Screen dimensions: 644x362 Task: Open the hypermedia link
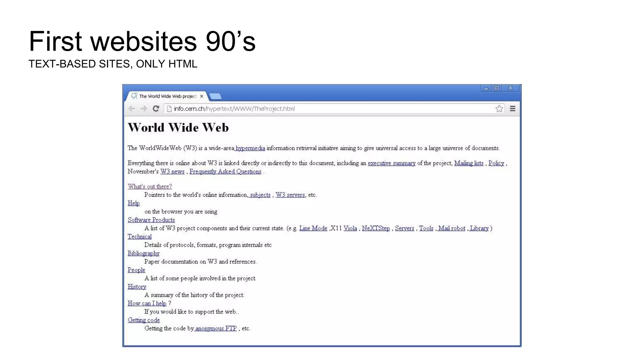[x=250, y=148]
